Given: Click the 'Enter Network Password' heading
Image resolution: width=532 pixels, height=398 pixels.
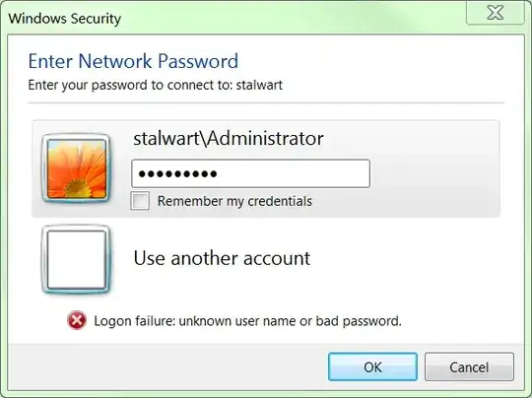Looking at the screenshot, I should 133,61.
